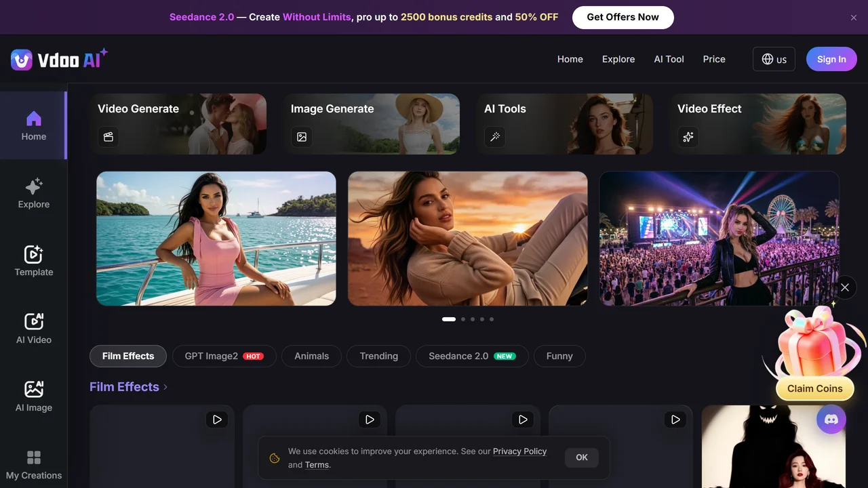Close the top promo banner

(x=854, y=18)
